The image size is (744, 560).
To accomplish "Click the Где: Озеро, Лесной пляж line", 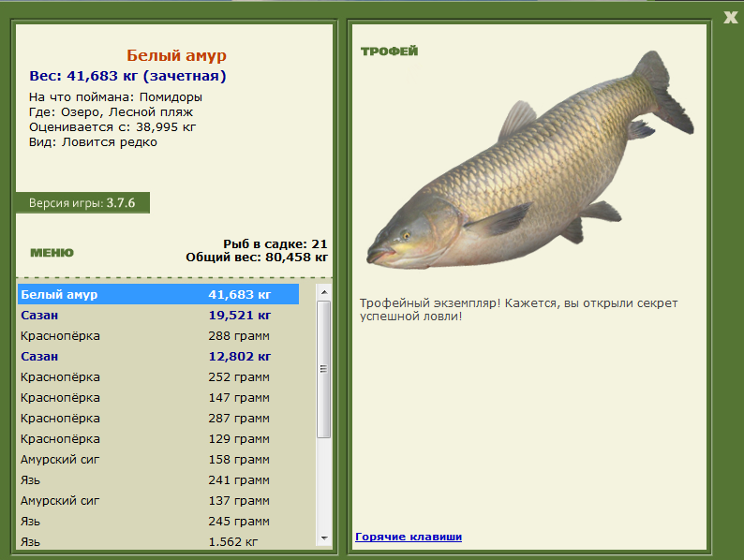I will coord(111,112).
